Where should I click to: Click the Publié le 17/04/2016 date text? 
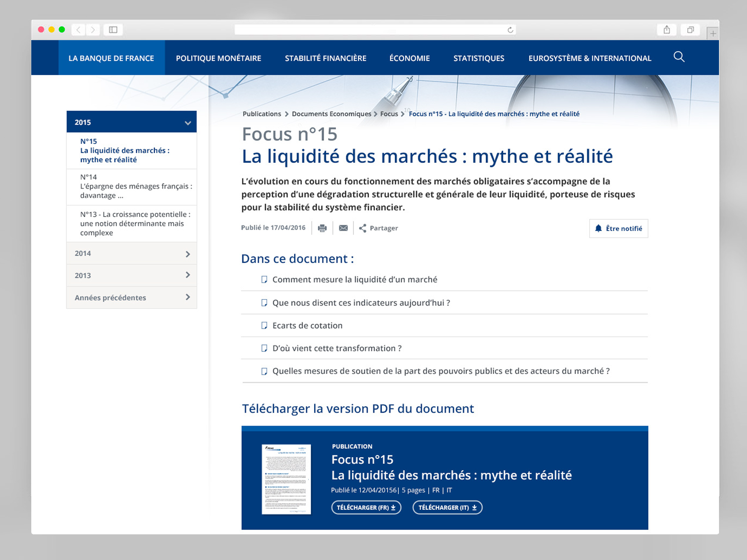(273, 228)
